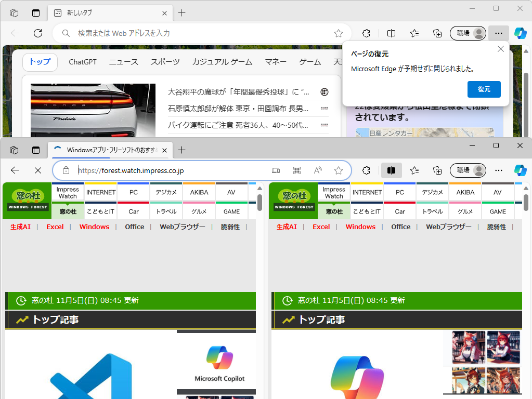Viewport: 532px width, 399px height.
Task: Start Read aloud from the address bar
Action: point(317,170)
